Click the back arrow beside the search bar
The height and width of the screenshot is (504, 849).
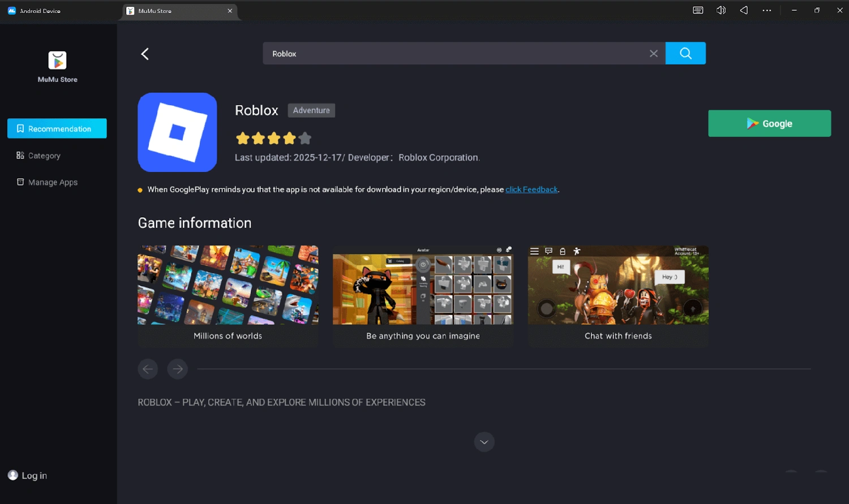tap(145, 54)
